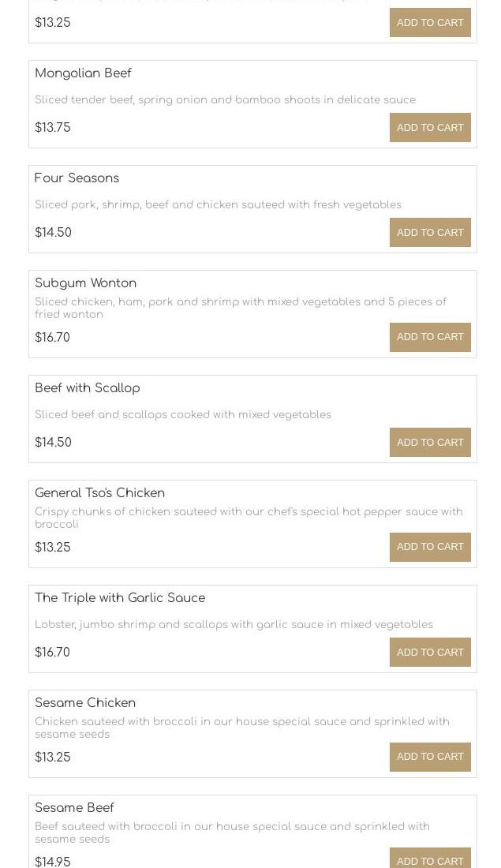Click the Subgum Wonton description text
This screenshot has height=868, width=501.
(240, 308)
